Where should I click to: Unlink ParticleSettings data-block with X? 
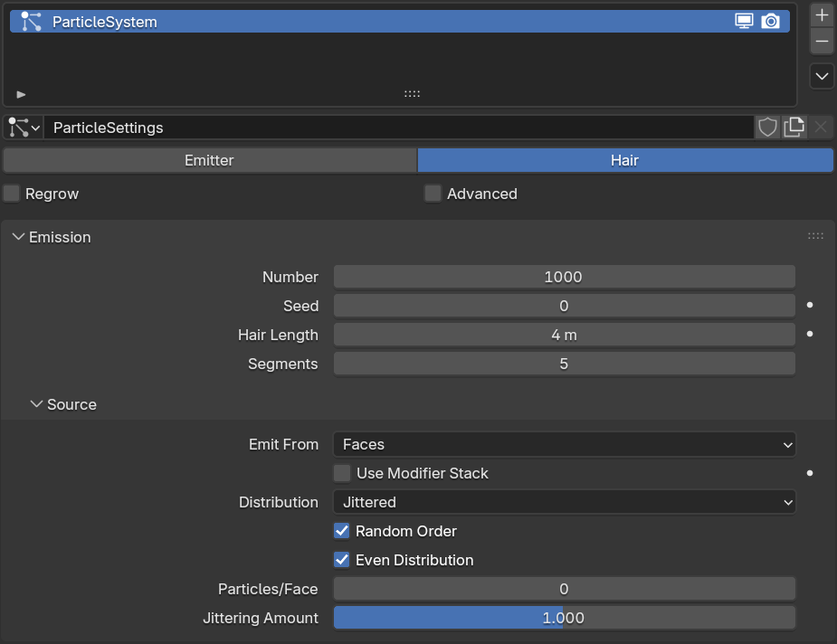pos(821,128)
